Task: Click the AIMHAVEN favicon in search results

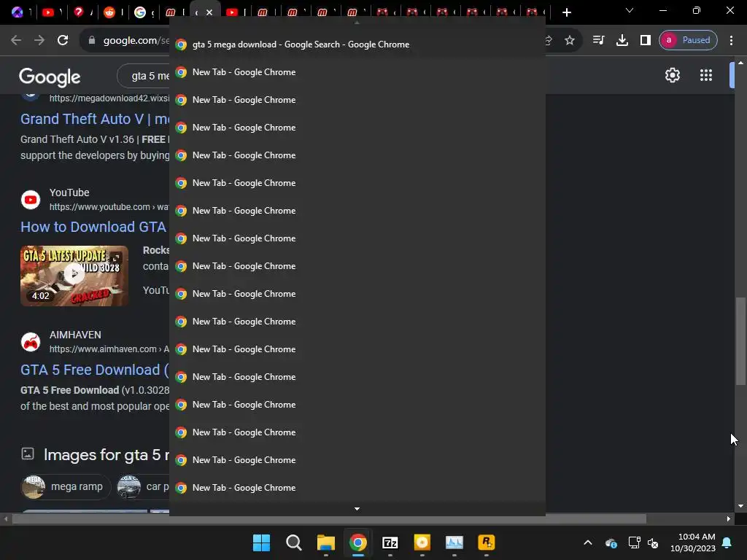Action: tap(31, 342)
